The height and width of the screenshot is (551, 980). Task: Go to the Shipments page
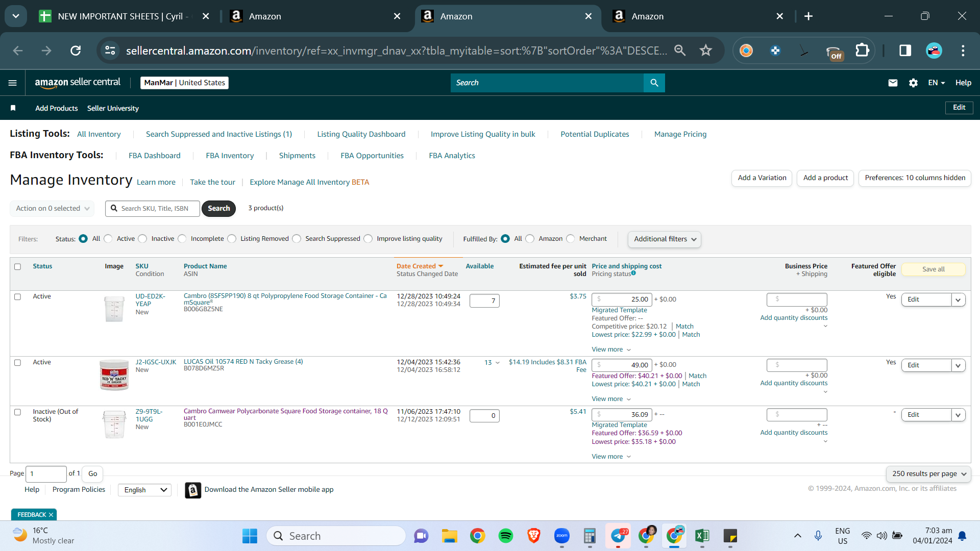pyautogui.click(x=297, y=156)
